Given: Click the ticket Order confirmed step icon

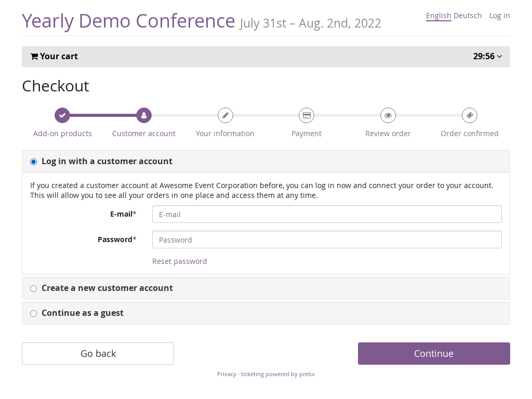Looking at the screenshot, I should tap(470, 115).
